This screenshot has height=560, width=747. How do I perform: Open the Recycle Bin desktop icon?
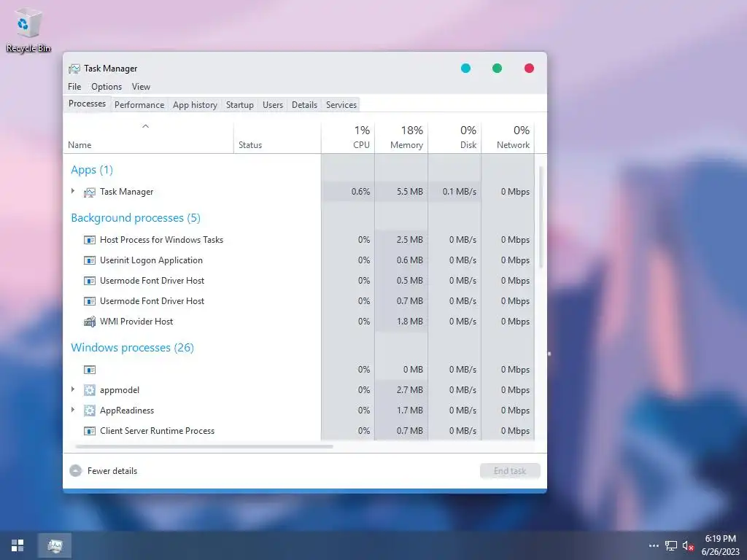point(28,30)
